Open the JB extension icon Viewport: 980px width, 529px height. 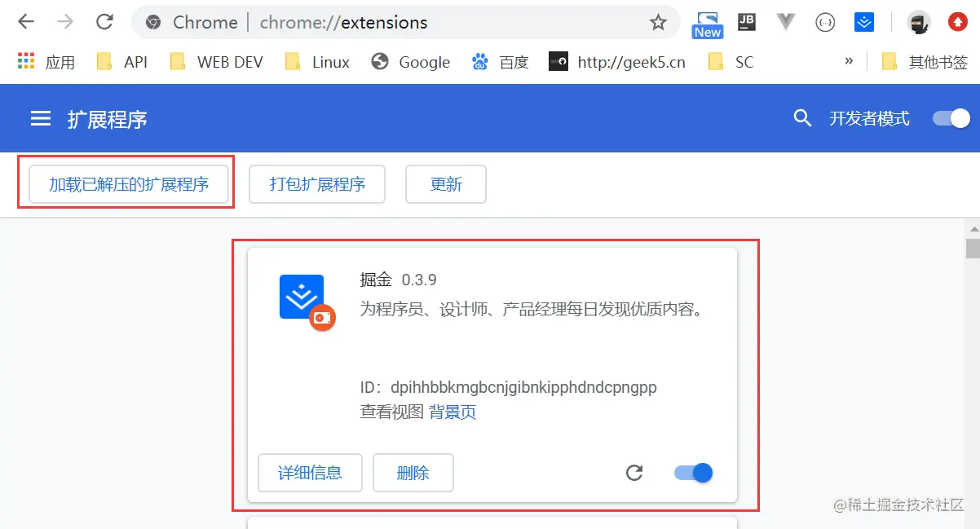click(x=747, y=22)
